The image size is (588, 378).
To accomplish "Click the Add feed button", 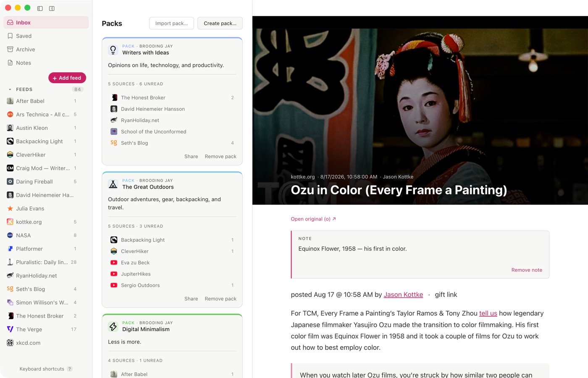I will tap(67, 78).
